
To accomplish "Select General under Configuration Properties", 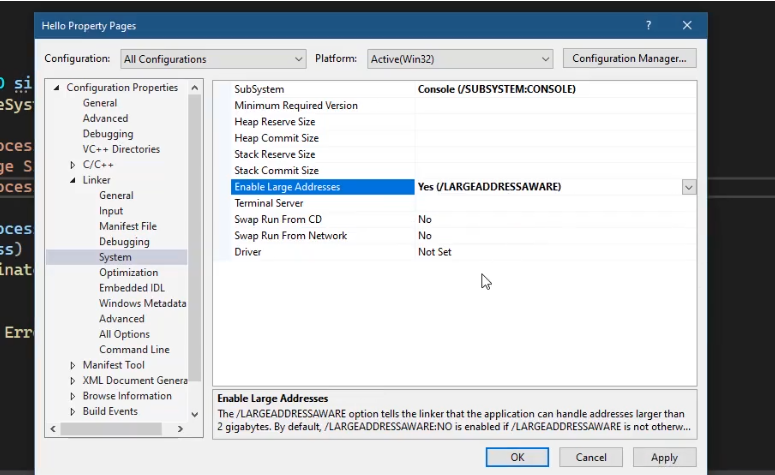I will click(100, 103).
